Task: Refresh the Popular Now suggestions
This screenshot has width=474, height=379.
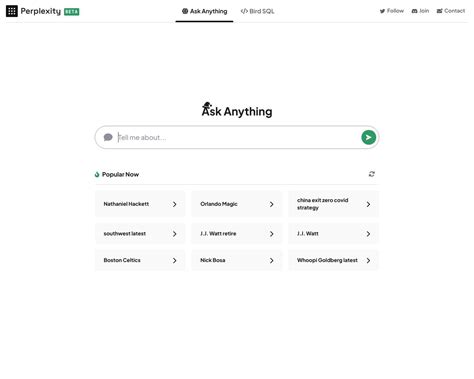Action: [372, 174]
